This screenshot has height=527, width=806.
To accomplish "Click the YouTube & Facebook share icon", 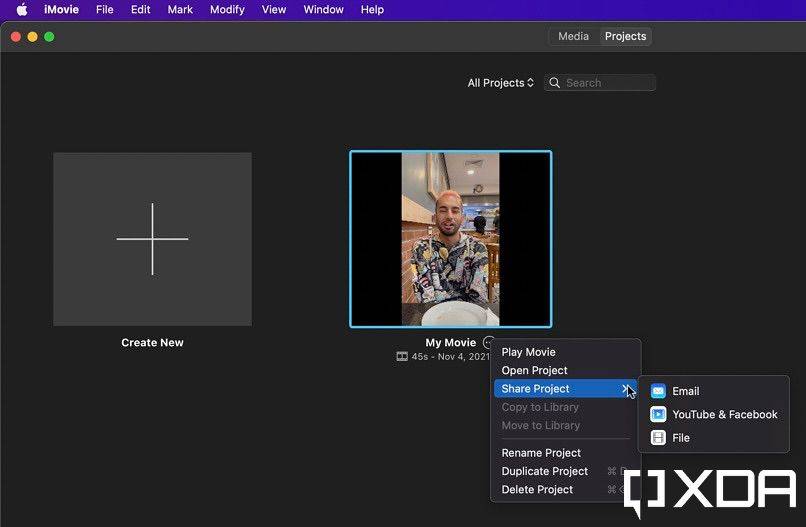I will point(658,414).
